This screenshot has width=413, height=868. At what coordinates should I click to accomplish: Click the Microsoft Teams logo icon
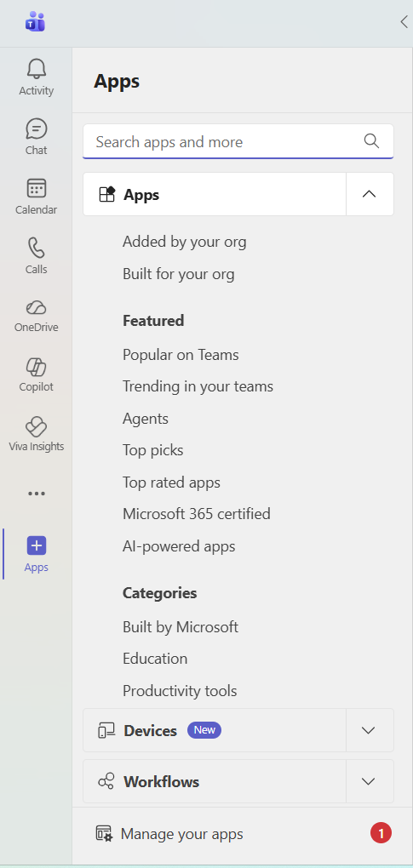click(35, 21)
